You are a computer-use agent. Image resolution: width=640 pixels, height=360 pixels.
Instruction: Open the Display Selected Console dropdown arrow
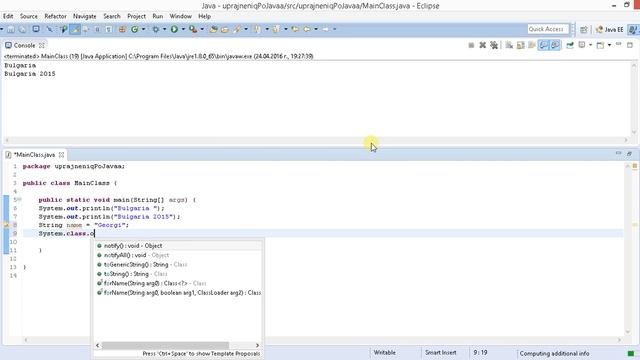pos(590,45)
